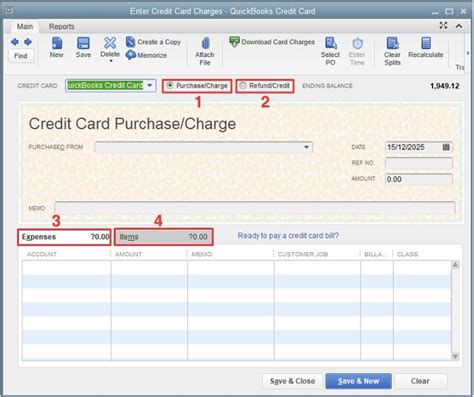Switch to the Reports tab
474x397 pixels.
62,27
